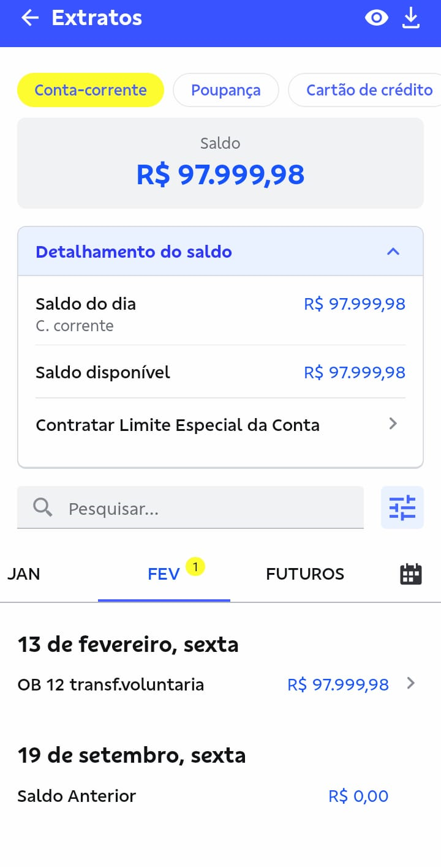The width and height of the screenshot is (441, 868).
Task: Open the calendar date picker icon
Action: coord(410,574)
